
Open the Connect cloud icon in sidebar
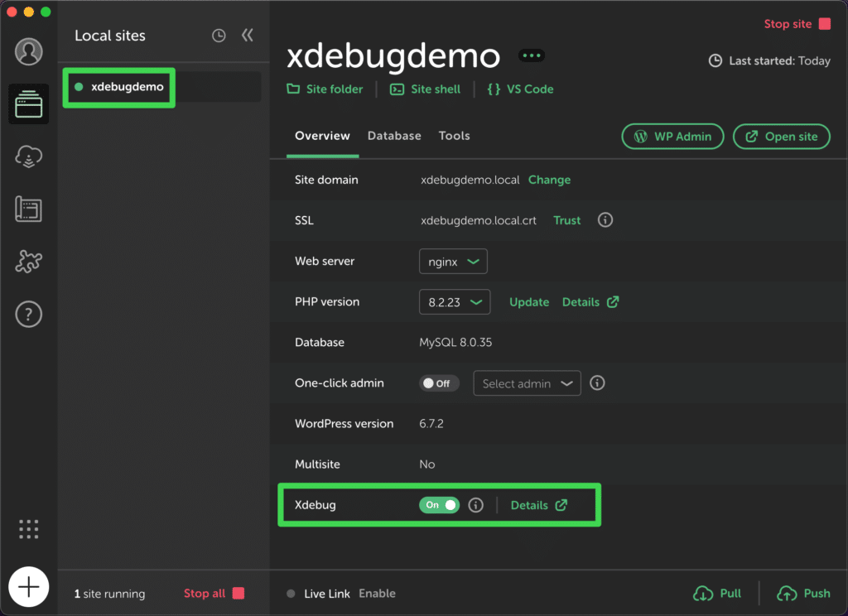tap(29, 156)
